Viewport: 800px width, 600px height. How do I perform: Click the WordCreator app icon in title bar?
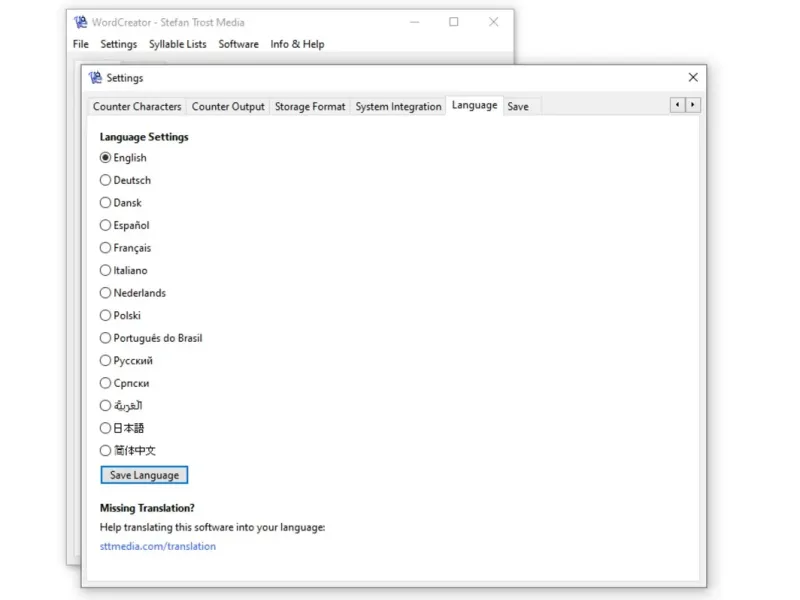tap(81, 22)
